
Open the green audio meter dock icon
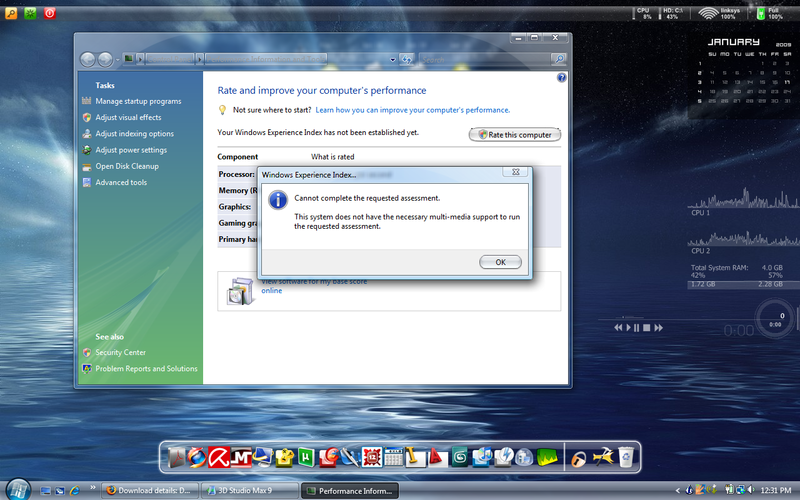[x=546, y=457]
